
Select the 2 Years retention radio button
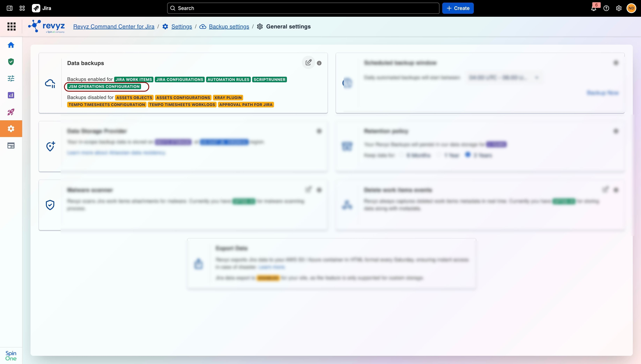pos(468,155)
